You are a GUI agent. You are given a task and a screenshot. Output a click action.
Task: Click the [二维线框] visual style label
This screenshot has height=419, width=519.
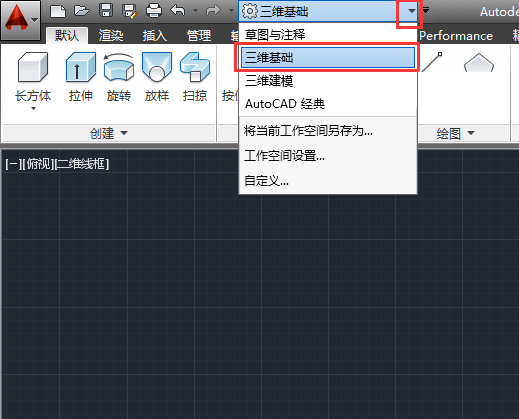pos(82,164)
